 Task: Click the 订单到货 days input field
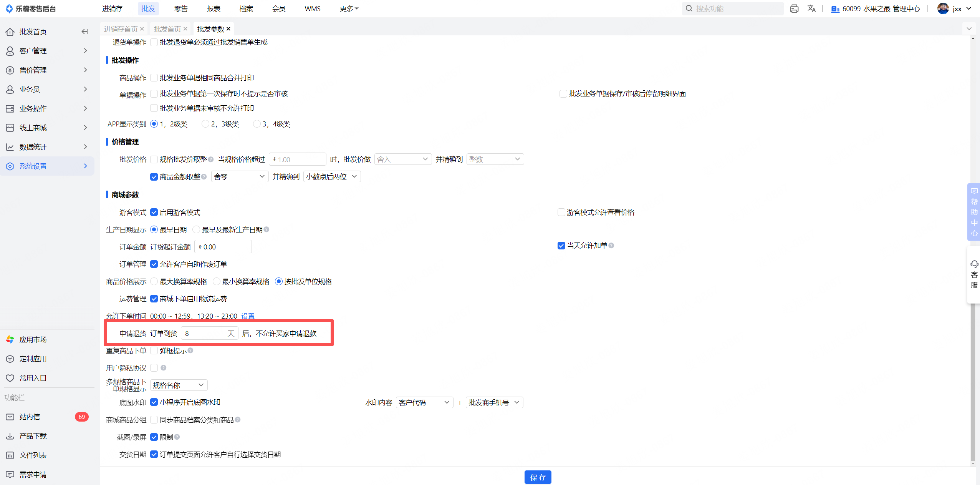pos(204,333)
